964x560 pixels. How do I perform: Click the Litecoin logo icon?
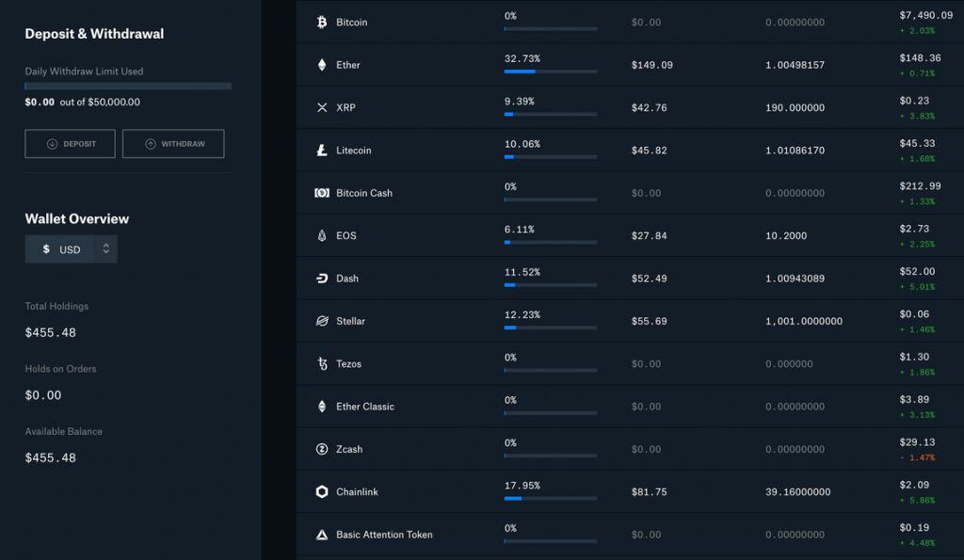(322, 150)
